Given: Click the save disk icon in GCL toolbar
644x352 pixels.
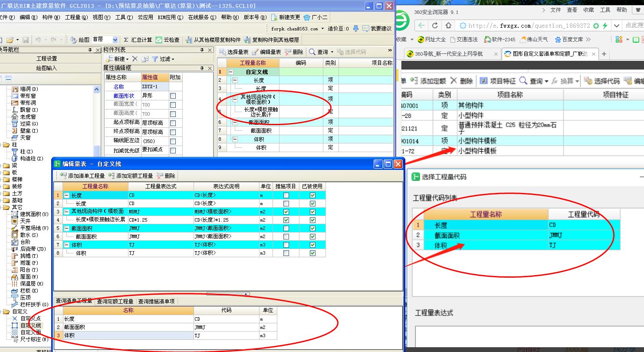Looking at the screenshot, I should pyautogui.click(x=25, y=40).
